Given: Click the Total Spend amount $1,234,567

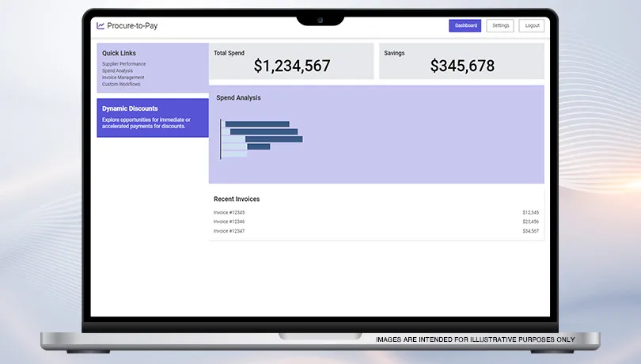Looking at the screenshot, I should tap(291, 66).
